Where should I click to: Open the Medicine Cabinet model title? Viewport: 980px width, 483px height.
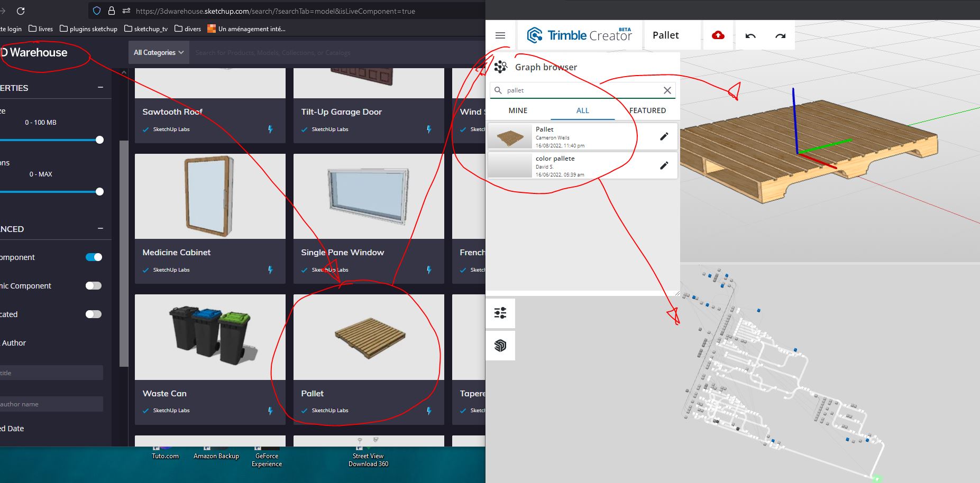(176, 252)
